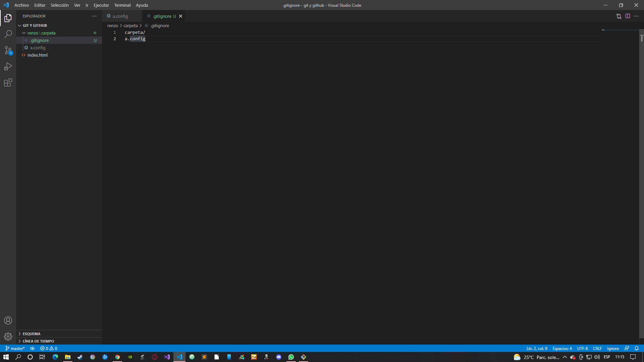Open WhatsApp from the taskbar
Viewport: 644px width, 362px height.
point(291,357)
